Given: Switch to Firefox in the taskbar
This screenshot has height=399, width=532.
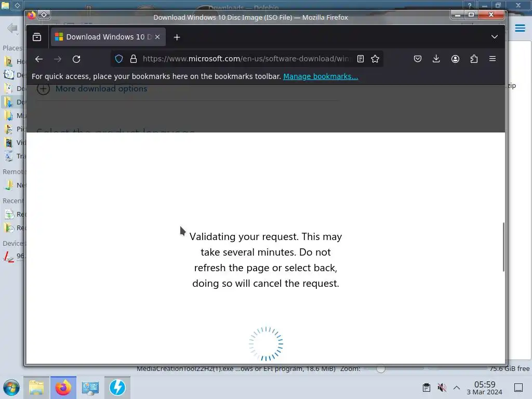Looking at the screenshot, I should coord(63,388).
